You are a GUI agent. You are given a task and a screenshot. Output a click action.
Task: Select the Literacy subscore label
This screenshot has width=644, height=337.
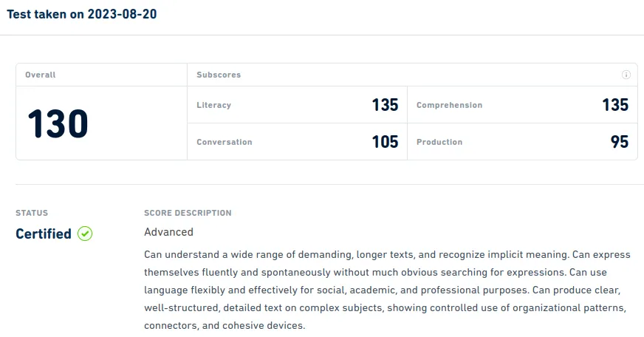(213, 105)
